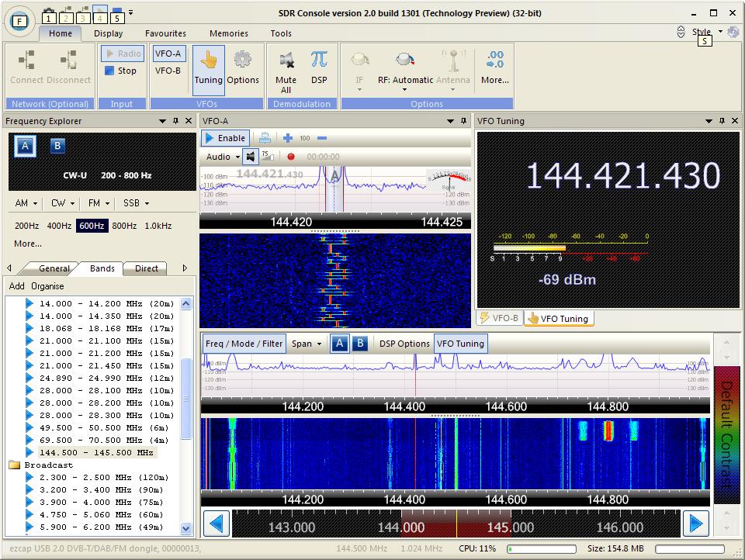This screenshot has height=560, width=745.
Task: Open the Home ribbon tab
Action: pos(61,33)
